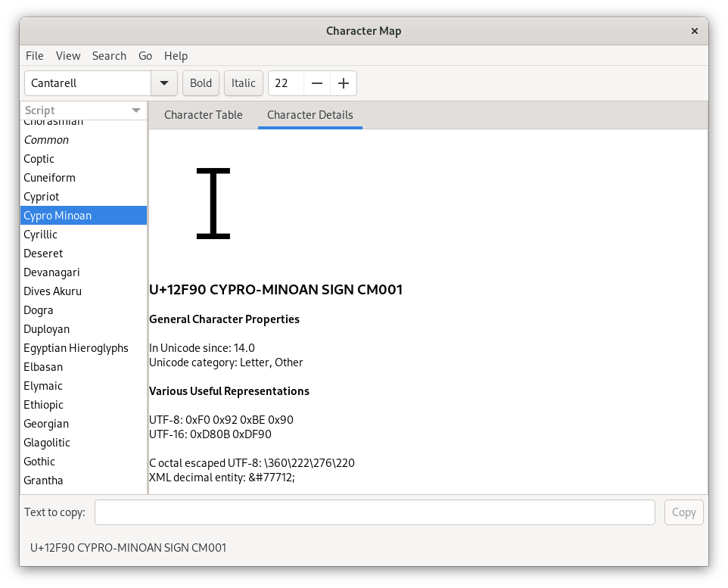Increase font size with plus button
728x588 pixels.
344,83
